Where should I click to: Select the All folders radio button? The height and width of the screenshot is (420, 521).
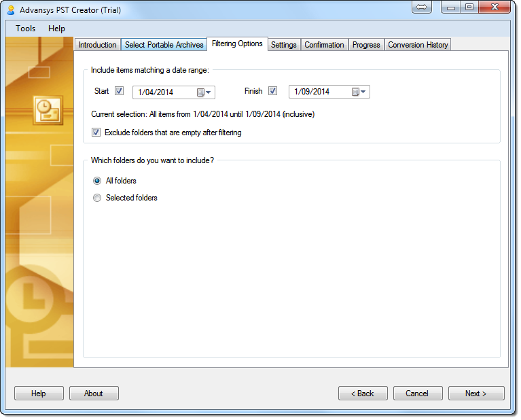(x=97, y=181)
